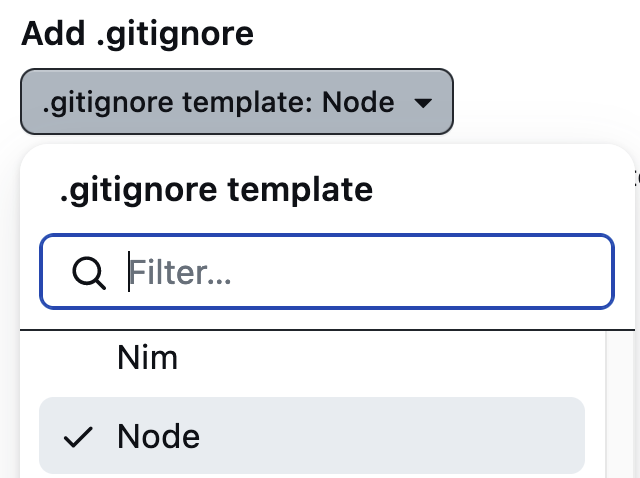Collapse the gitignore template selector button

237,102
